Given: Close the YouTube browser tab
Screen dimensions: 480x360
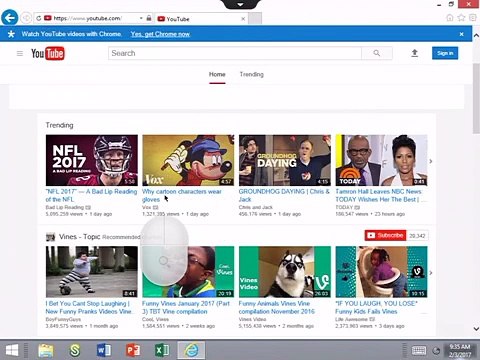Looking at the screenshot, I should (x=243, y=19).
